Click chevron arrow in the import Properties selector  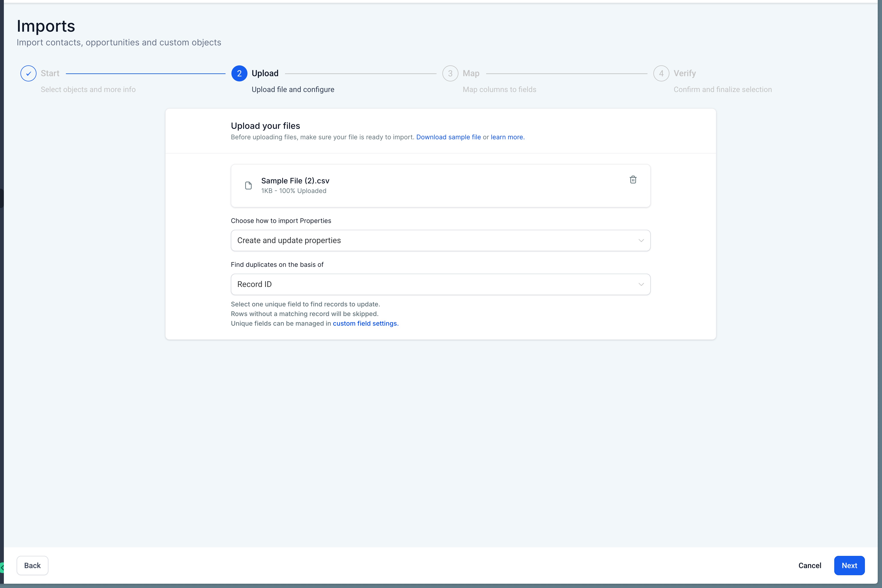641,240
